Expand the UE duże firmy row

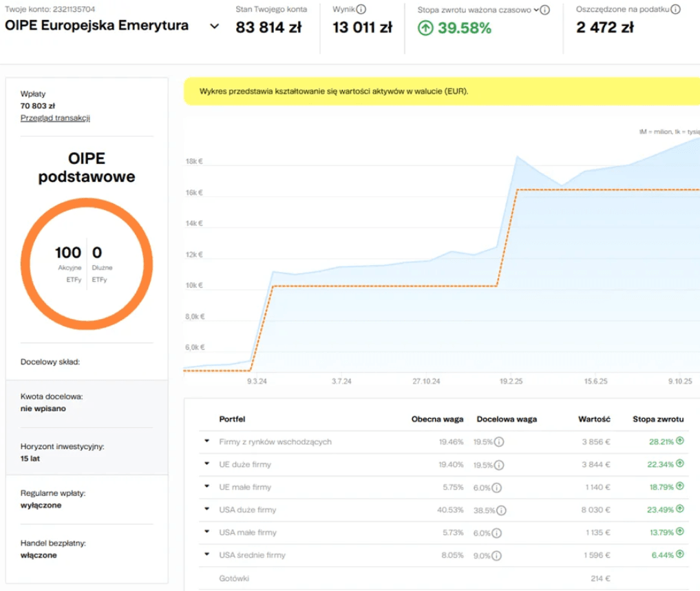pyautogui.click(x=206, y=464)
